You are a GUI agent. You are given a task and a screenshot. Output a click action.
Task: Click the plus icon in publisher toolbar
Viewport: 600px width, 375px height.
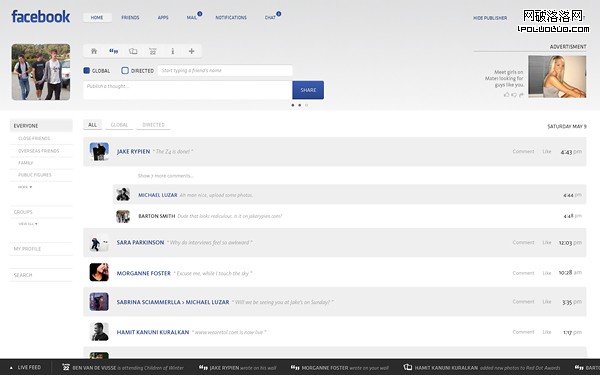tap(191, 51)
